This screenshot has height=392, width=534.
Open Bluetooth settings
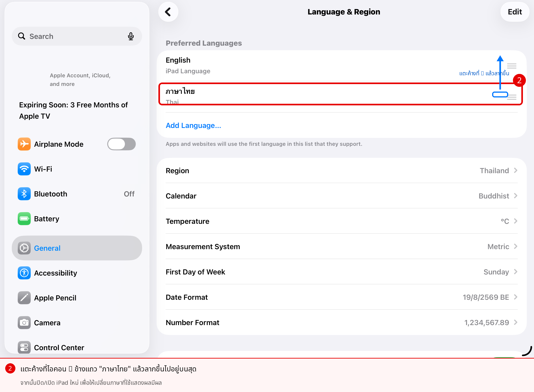[x=77, y=194]
